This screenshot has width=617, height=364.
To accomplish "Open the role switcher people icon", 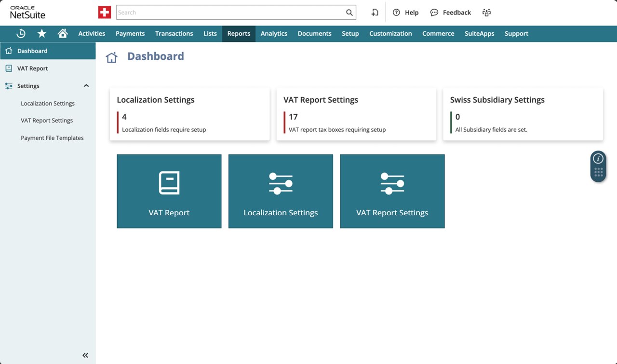I will (x=486, y=13).
